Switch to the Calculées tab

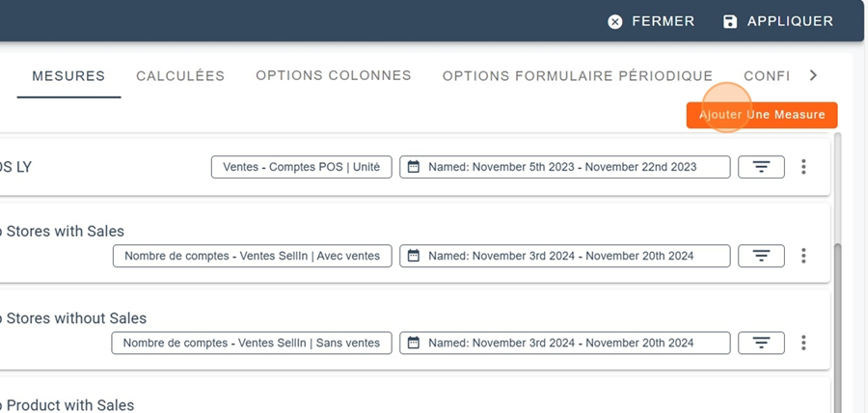tap(180, 76)
